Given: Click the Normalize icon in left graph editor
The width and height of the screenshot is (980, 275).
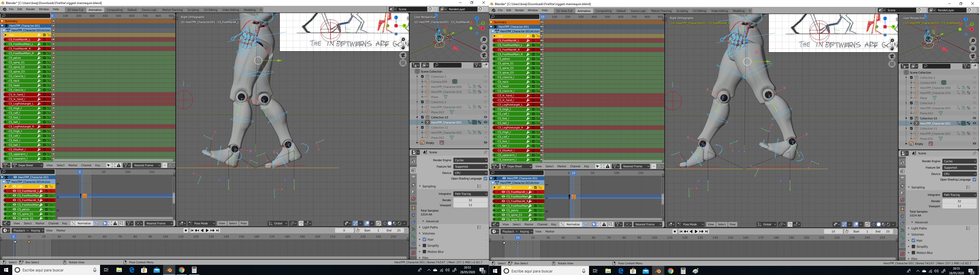Looking at the screenshot, I should click(x=74, y=223).
